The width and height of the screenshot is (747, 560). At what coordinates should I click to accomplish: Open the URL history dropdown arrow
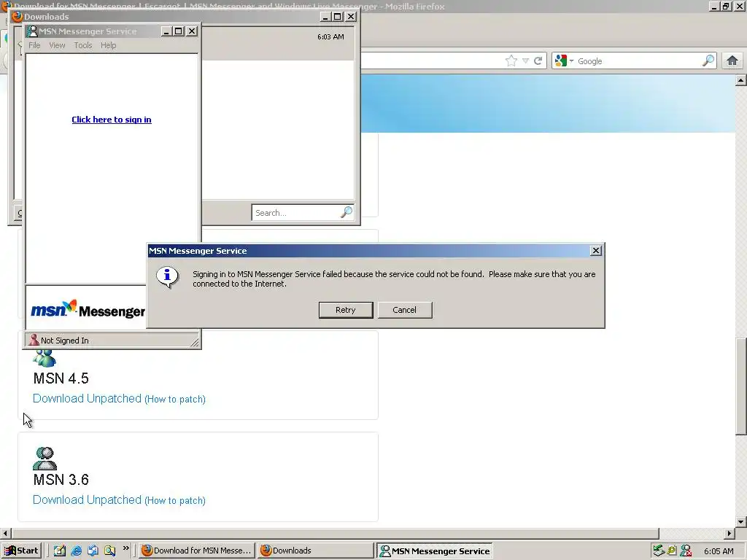pyautogui.click(x=525, y=61)
